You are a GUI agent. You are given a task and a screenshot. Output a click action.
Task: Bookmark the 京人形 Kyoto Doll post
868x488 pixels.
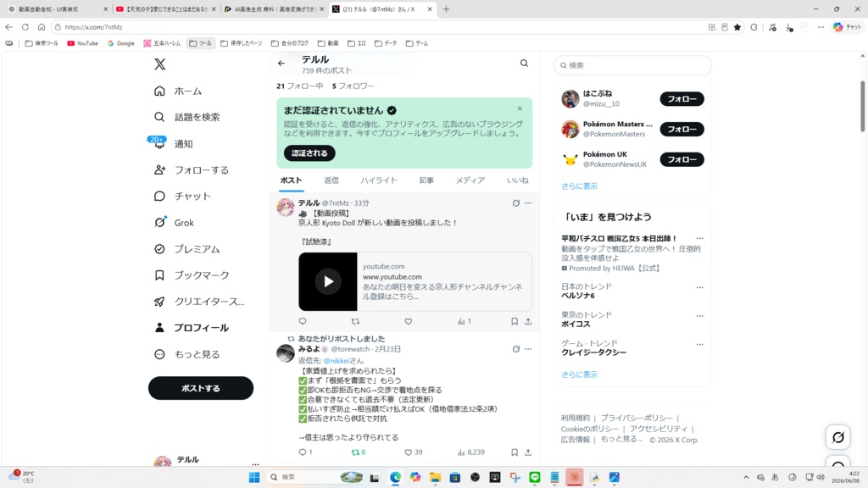pyautogui.click(x=515, y=321)
